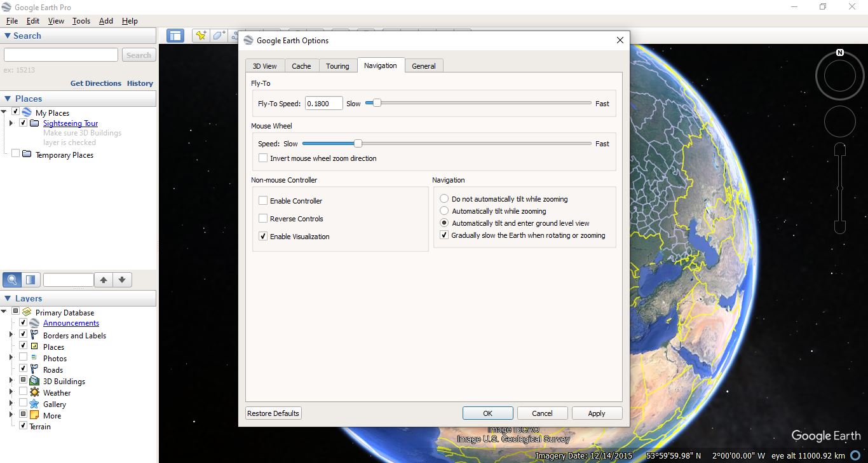Click the Sightseeing Tour folder icon
The height and width of the screenshot is (463, 868).
click(x=34, y=123)
